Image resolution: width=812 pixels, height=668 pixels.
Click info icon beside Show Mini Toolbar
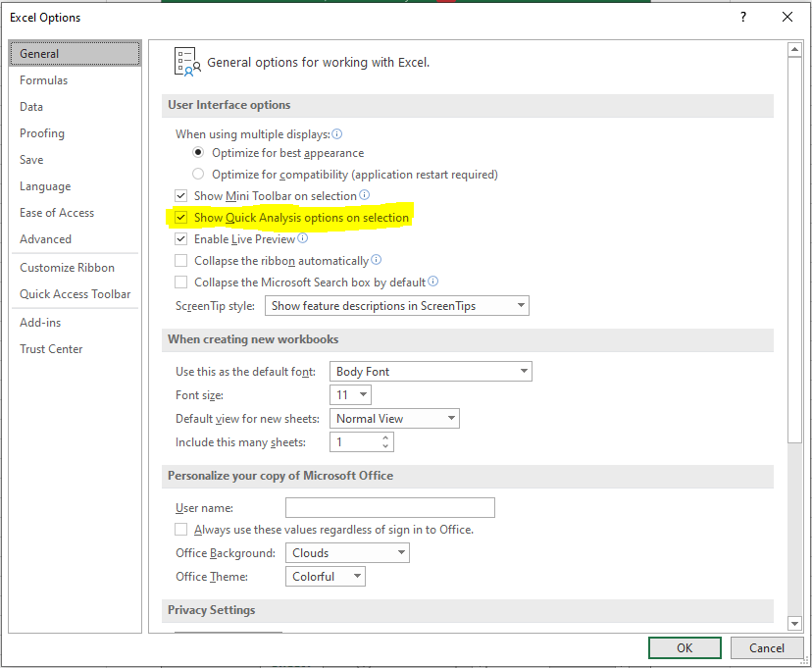[x=365, y=194]
